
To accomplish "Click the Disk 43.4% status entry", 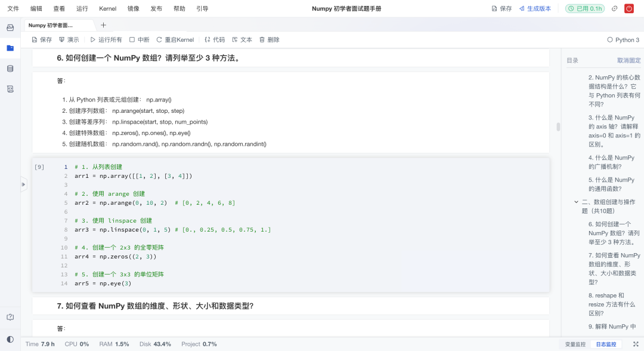I will pyautogui.click(x=155, y=344).
